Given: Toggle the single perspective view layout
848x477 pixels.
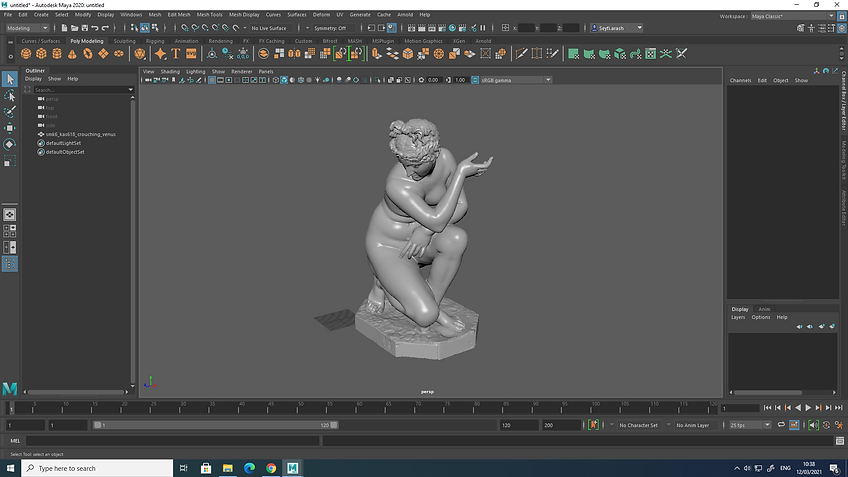Looking at the screenshot, I should [10, 215].
